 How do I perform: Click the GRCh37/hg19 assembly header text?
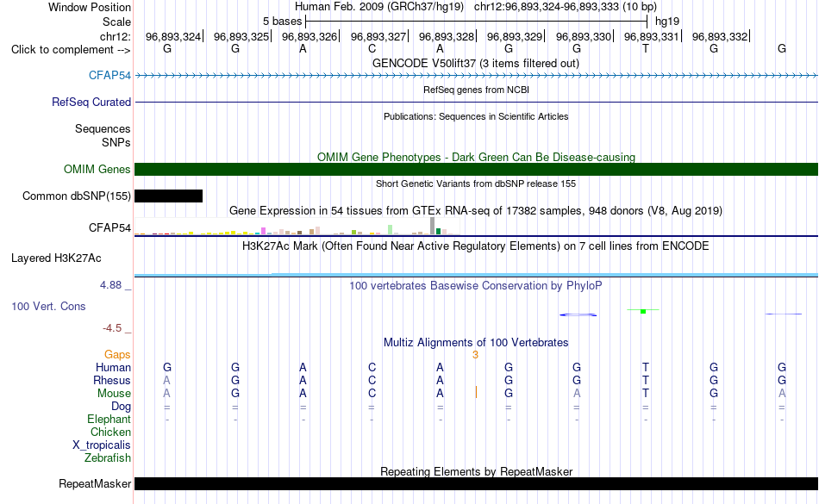coord(379,7)
